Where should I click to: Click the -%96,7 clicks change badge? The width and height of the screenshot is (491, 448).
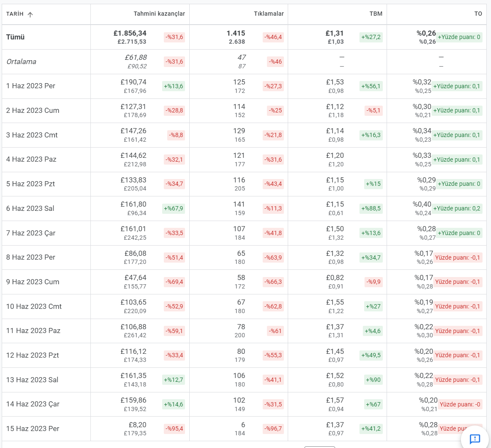[x=273, y=428]
